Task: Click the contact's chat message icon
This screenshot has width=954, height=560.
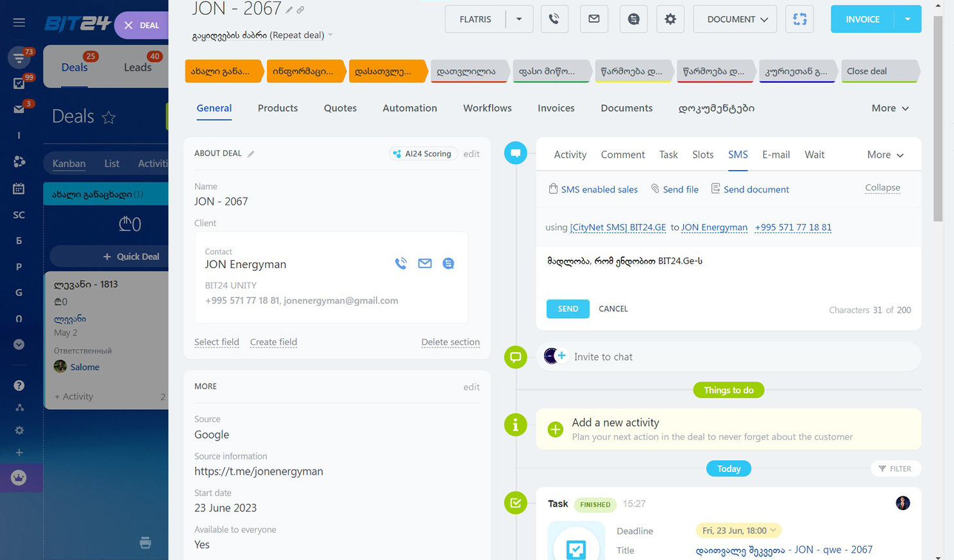Action: pos(448,264)
